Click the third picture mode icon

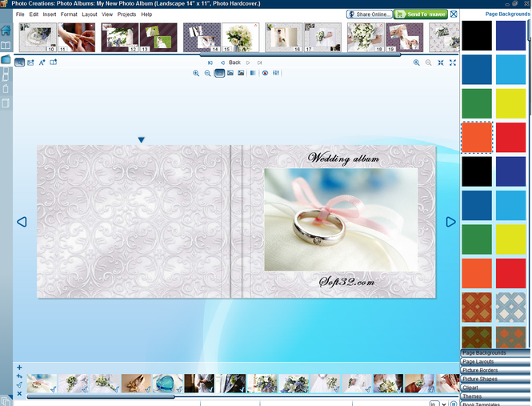241,73
